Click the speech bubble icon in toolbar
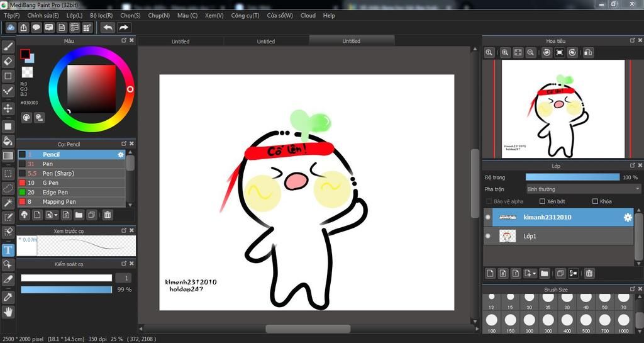 tap(36, 28)
